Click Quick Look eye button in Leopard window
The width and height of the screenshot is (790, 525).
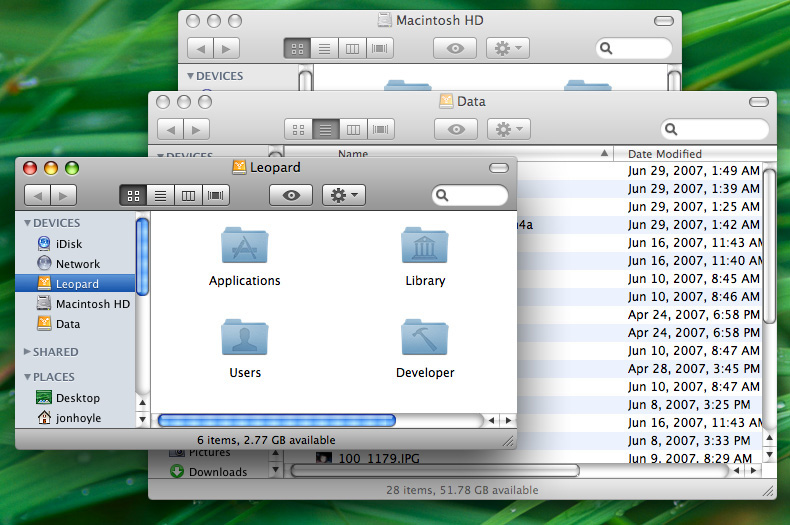coord(291,195)
